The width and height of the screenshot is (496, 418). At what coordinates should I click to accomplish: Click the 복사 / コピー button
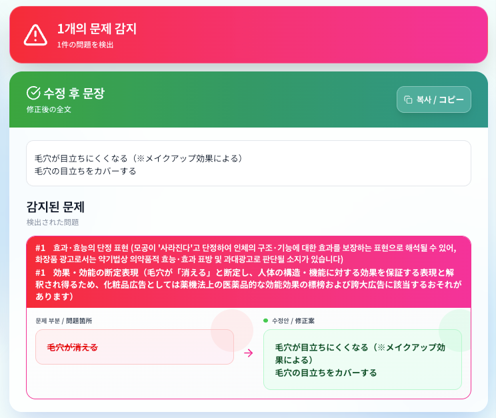(x=434, y=100)
